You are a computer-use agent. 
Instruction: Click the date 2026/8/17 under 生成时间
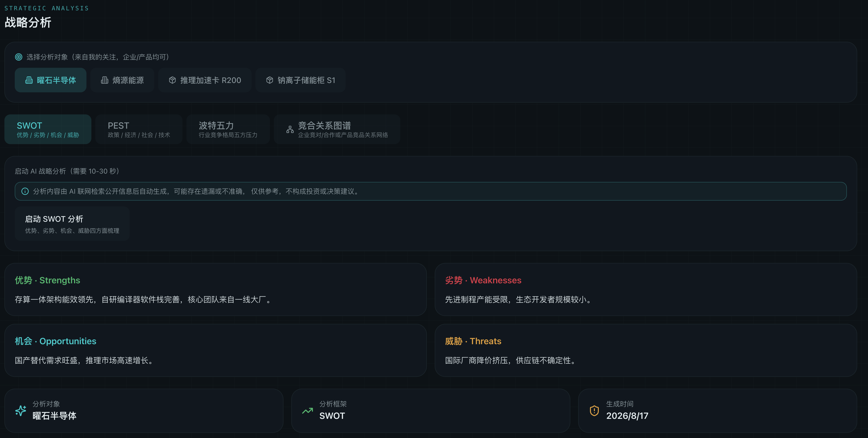click(x=627, y=416)
